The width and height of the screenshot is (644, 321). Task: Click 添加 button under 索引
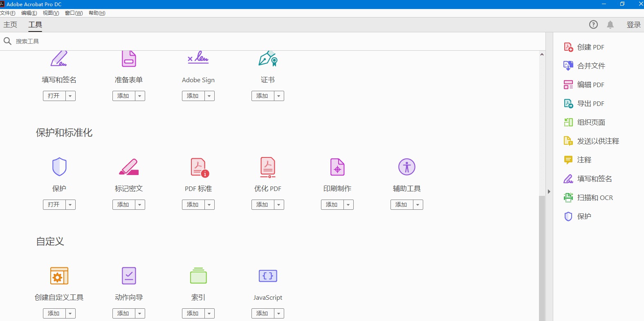point(193,314)
